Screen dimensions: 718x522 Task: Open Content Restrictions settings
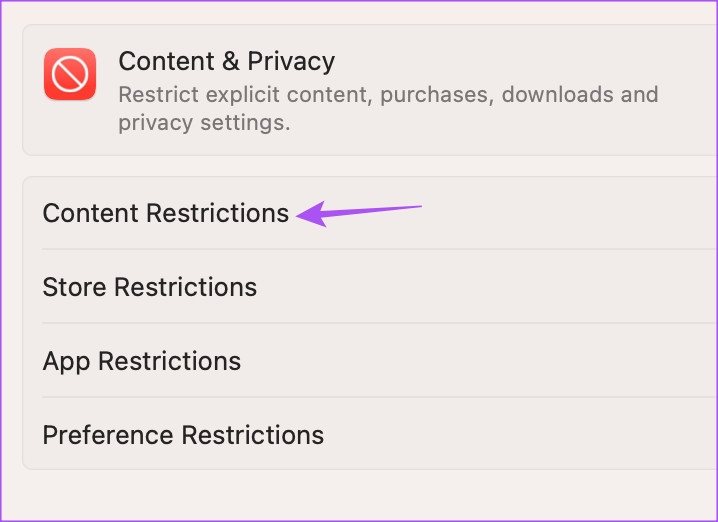click(x=165, y=213)
